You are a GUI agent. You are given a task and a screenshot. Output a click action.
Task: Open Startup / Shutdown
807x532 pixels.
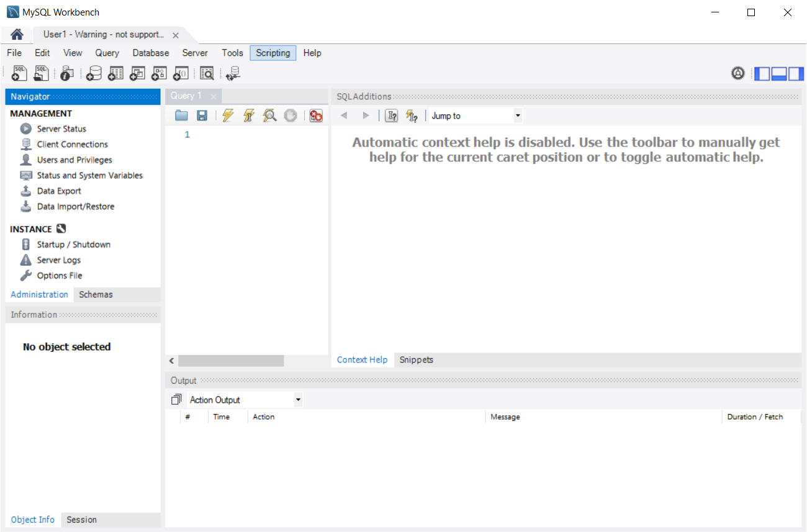[73, 245]
